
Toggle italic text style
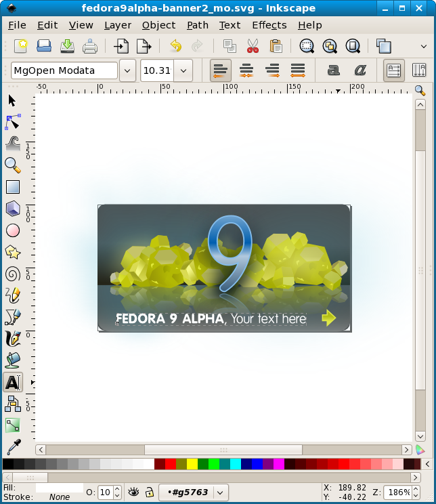[x=360, y=70]
